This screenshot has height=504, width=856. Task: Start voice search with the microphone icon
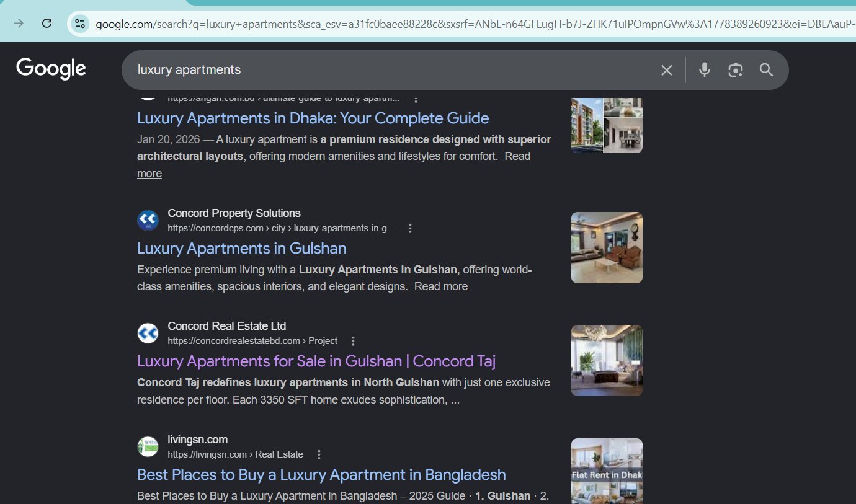tap(704, 69)
